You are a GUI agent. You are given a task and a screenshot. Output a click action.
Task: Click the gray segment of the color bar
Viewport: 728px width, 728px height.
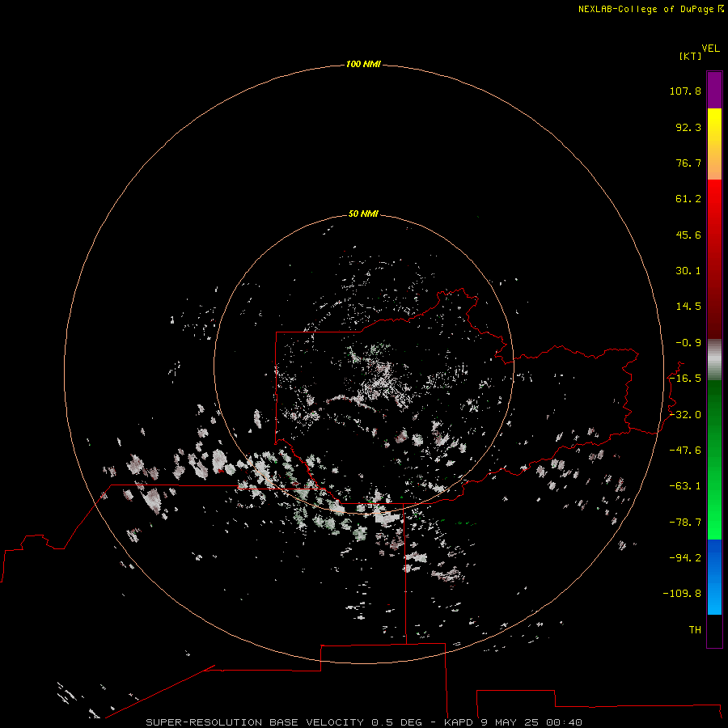(x=714, y=360)
